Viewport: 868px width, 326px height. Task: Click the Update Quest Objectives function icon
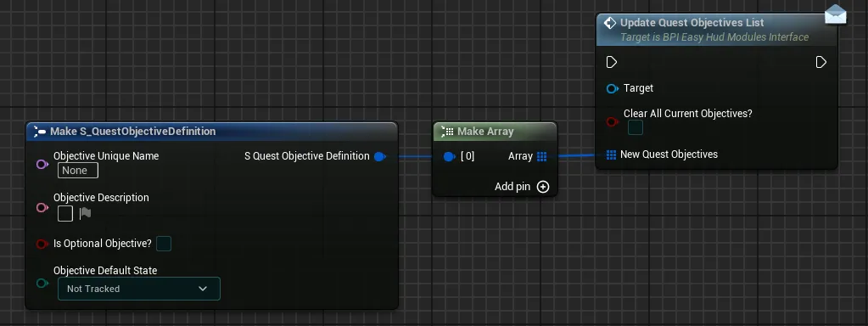[x=610, y=23]
